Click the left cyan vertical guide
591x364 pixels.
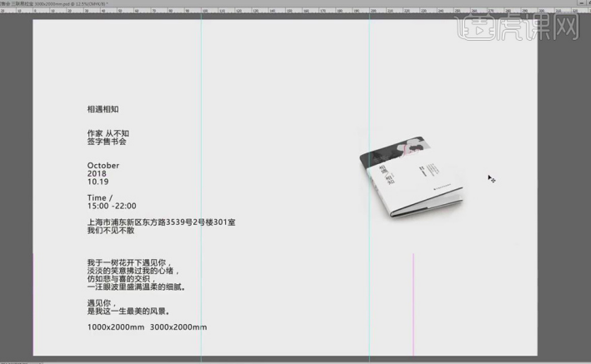click(x=202, y=167)
